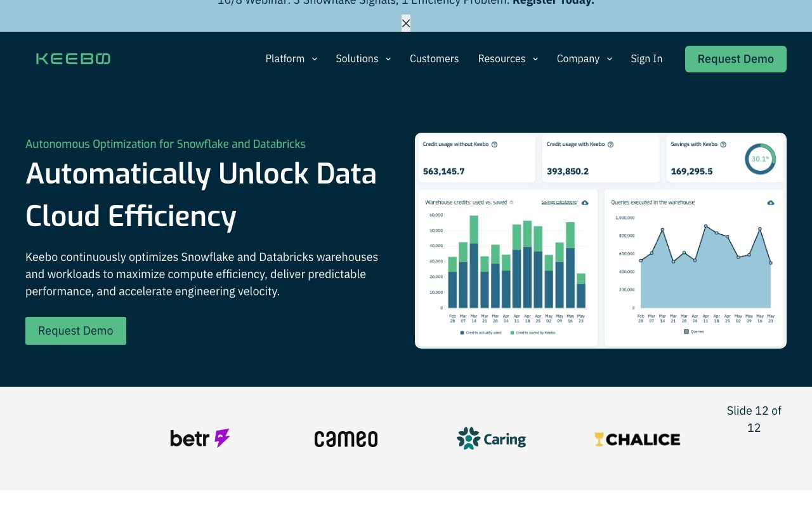Click the 'Autonomous Optimization for Snowflake and Databricks' tagline

click(x=166, y=144)
